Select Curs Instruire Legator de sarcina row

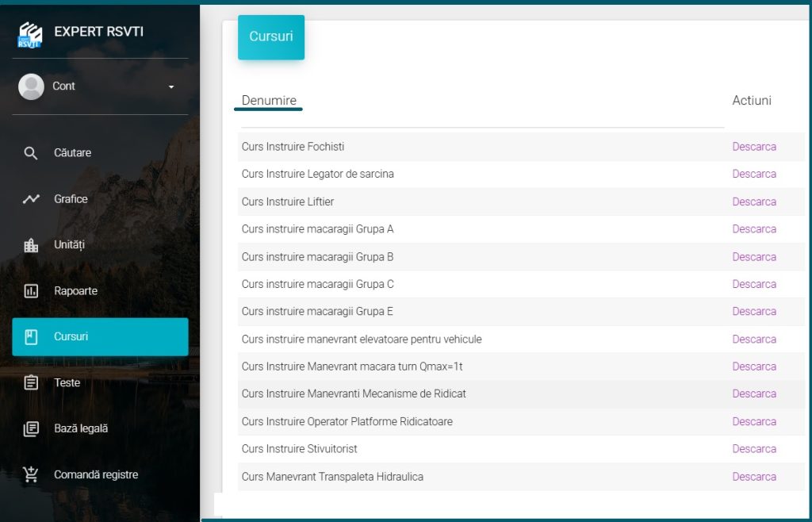tap(317, 174)
